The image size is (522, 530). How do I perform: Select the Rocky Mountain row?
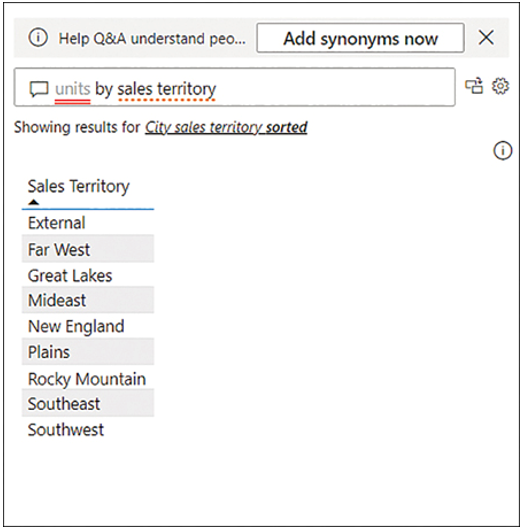click(88, 378)
